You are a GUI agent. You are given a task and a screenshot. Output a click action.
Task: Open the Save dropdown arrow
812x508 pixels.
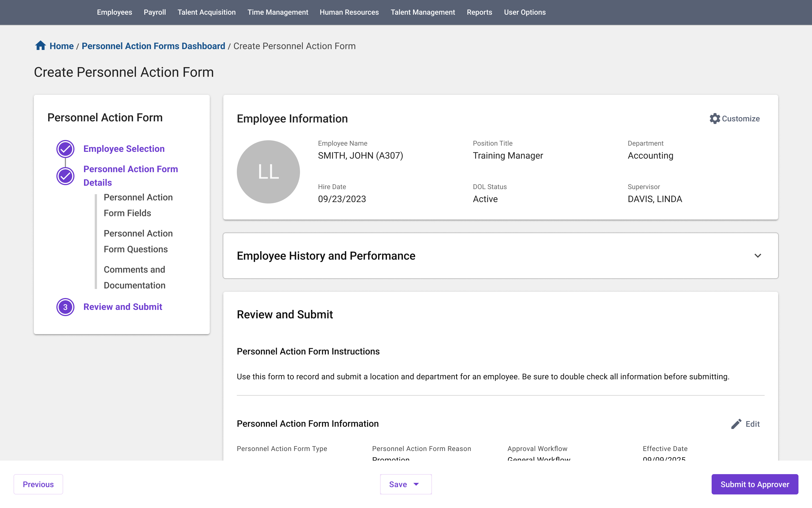tap(416, 484)
